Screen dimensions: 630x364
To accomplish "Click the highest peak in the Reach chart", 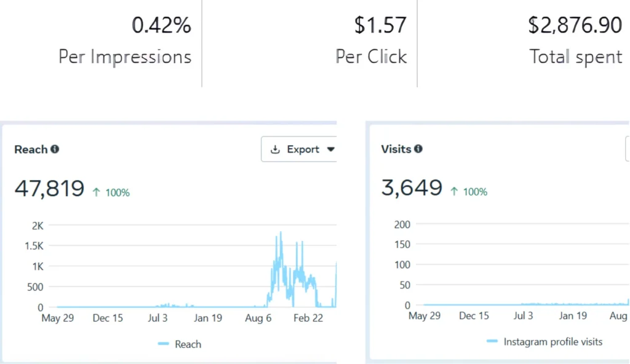I will (281, 233).
